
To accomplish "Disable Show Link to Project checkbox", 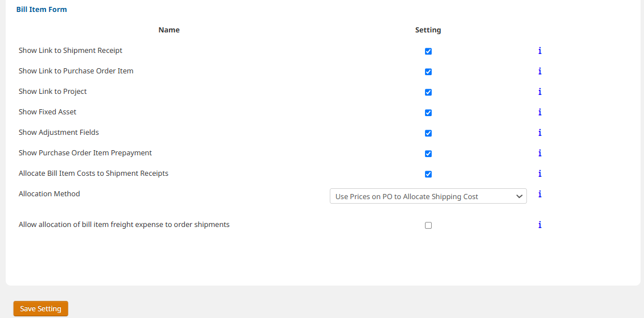I will click(x=428, y=92).
